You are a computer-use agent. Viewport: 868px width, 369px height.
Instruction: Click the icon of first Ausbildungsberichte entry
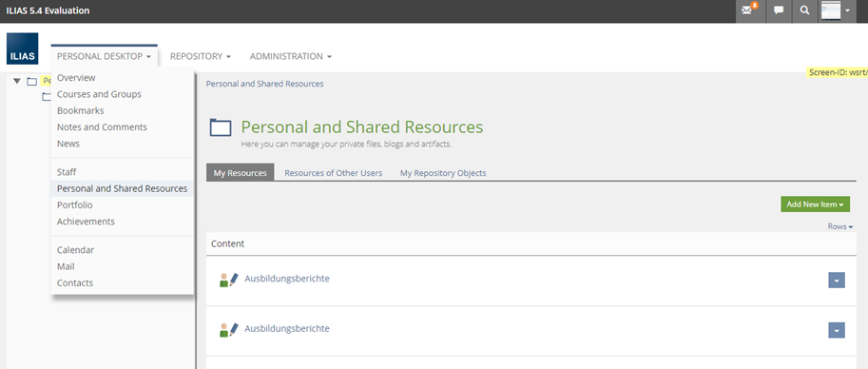pos(228,280)
